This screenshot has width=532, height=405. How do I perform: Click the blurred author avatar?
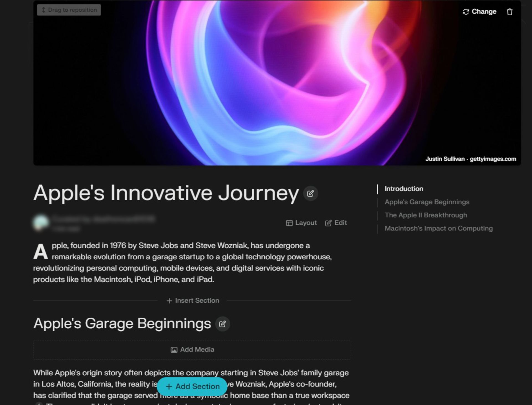point(41,222)
